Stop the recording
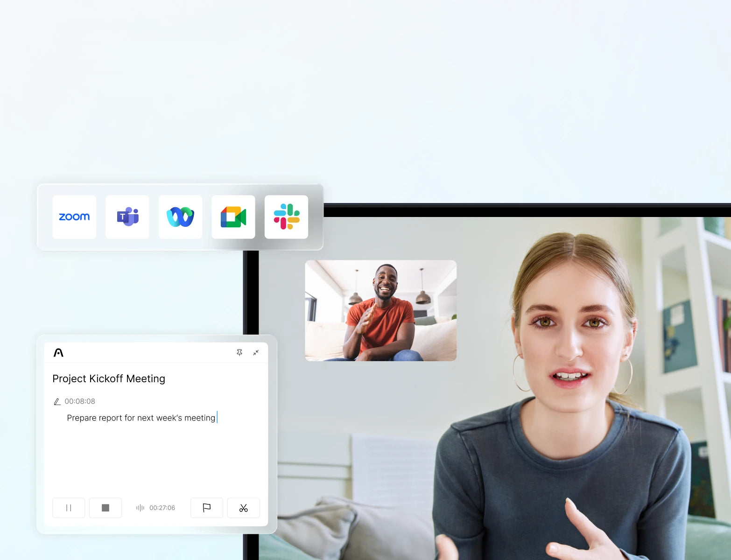Screen dimensions: 731x560 (105, 508)
